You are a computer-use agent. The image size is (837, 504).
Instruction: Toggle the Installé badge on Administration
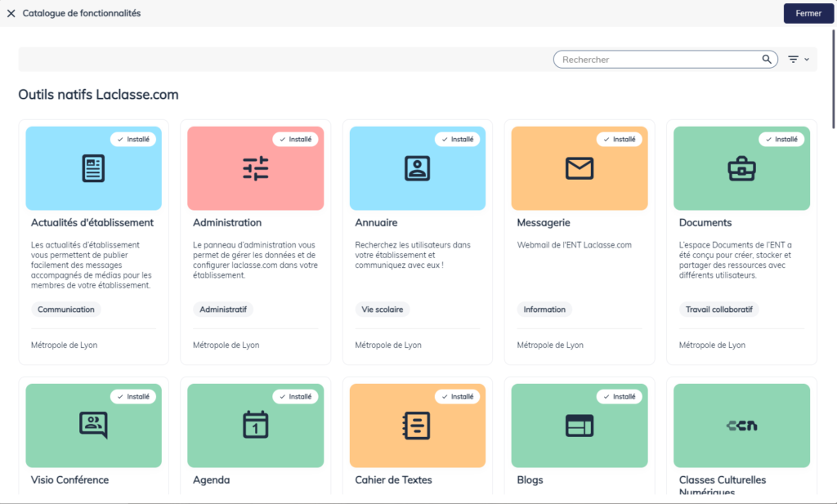point(296,139)
